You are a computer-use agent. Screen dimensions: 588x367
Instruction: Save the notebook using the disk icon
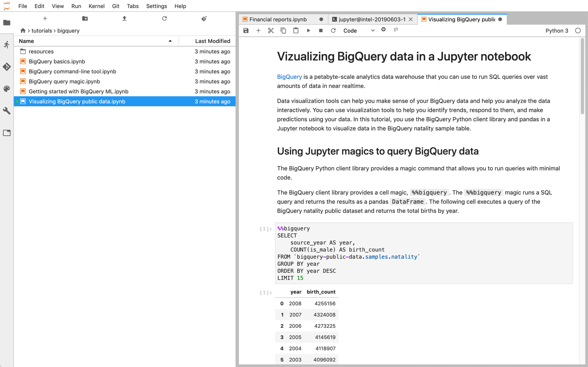point(246,30)
